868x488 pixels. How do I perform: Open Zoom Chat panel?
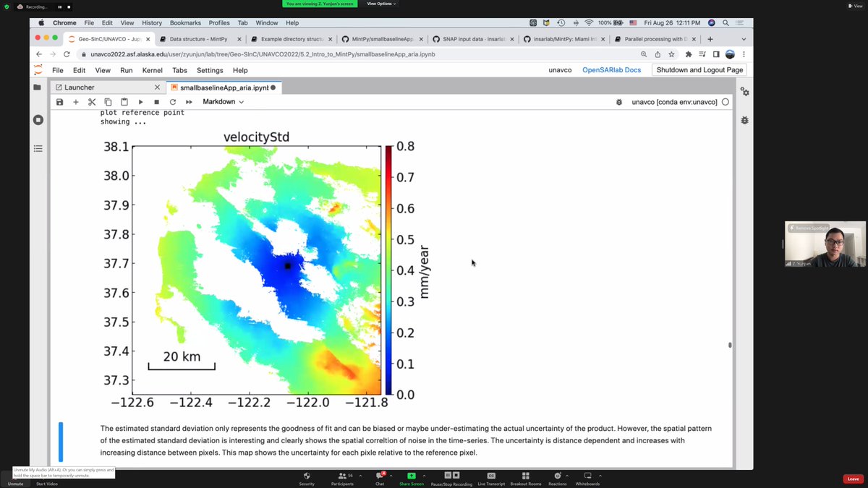379,479
